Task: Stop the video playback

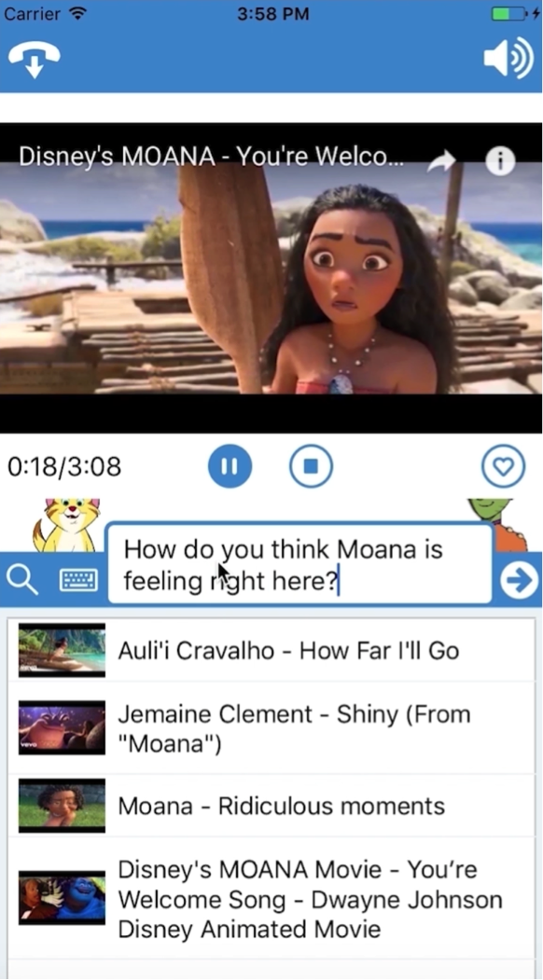Action: point(312,465)
